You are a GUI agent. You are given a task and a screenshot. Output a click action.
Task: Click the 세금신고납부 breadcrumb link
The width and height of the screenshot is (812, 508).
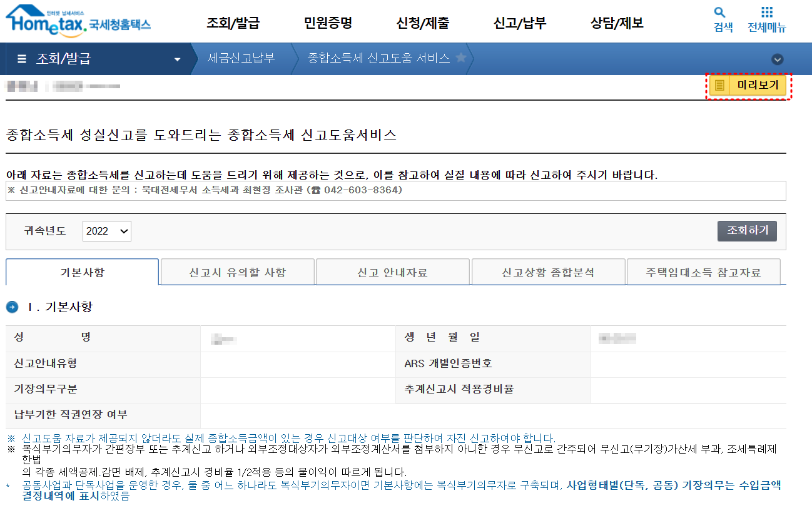(x=242, y=59)
